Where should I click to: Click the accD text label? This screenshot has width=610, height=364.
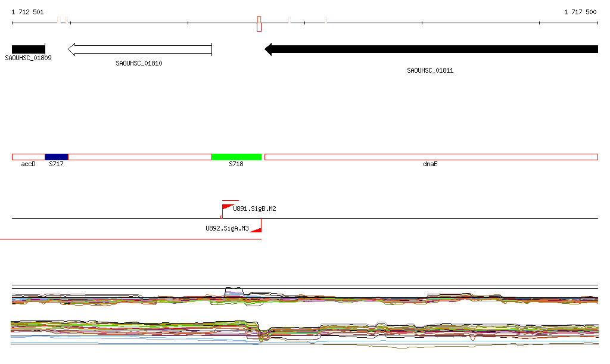coord(28,164)
